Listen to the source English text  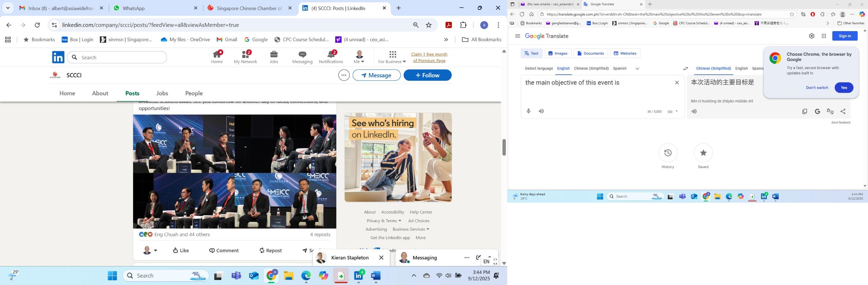pos(541,111)
